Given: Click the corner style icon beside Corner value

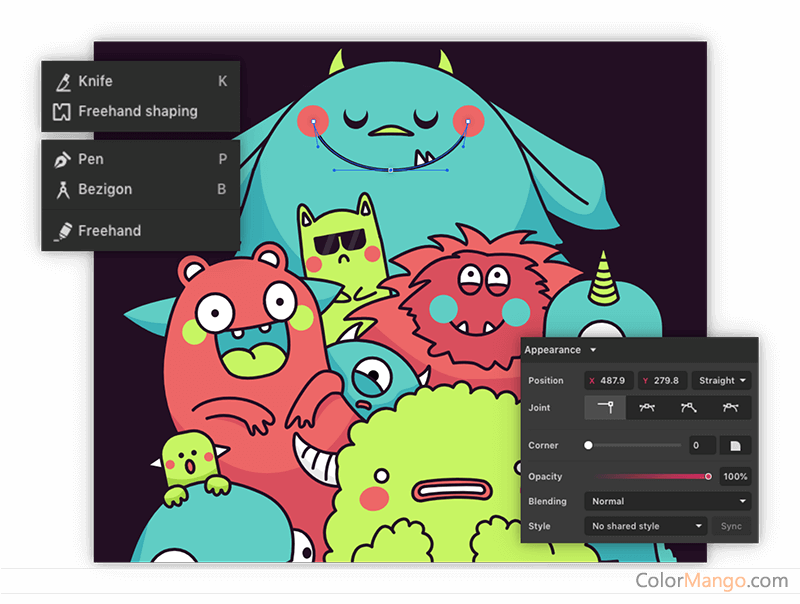Looking at the screenshot, I should click(x=736, y=445).
